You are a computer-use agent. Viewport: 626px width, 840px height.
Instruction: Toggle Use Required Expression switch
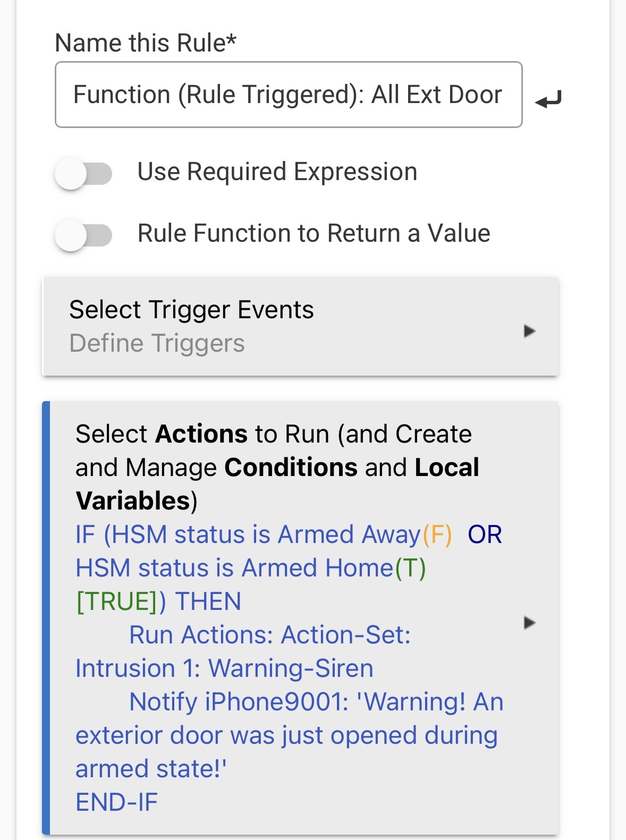click(x=83, y=174)
